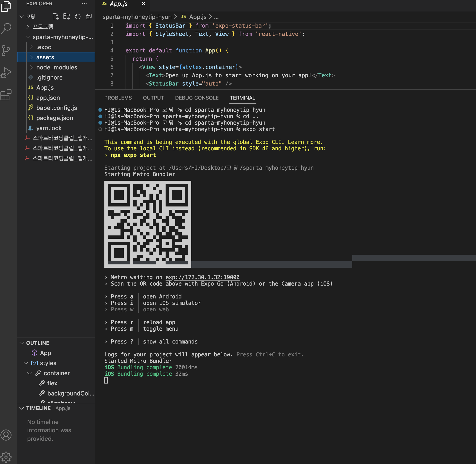The height and width of the screenshot is (464, 476).
Task: Open Explorer more actions ellipsis
Action: tap(85, 4)
